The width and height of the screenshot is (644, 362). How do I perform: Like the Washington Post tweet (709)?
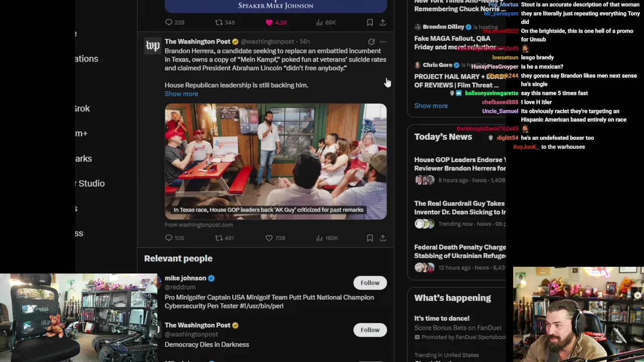275,238
